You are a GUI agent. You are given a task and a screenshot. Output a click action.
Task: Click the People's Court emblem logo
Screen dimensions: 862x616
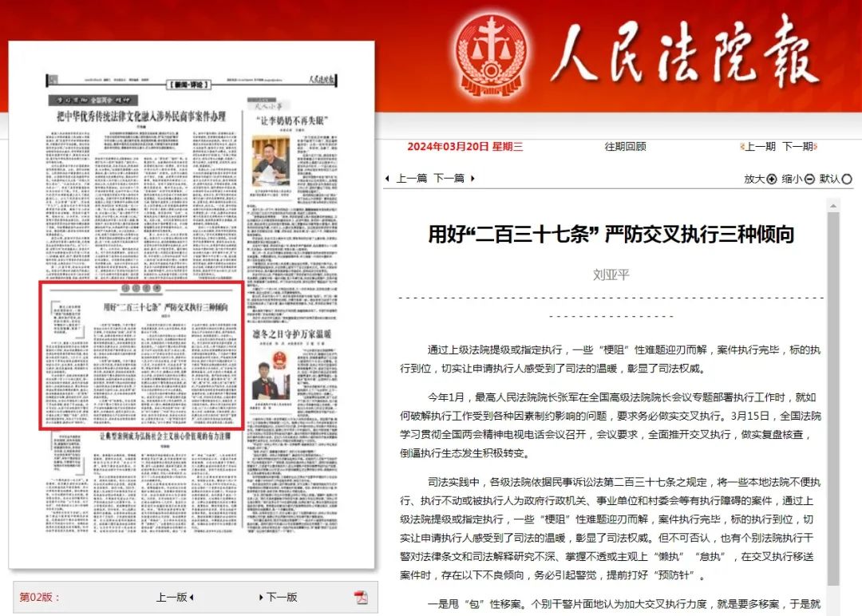[x=493, y=53]
